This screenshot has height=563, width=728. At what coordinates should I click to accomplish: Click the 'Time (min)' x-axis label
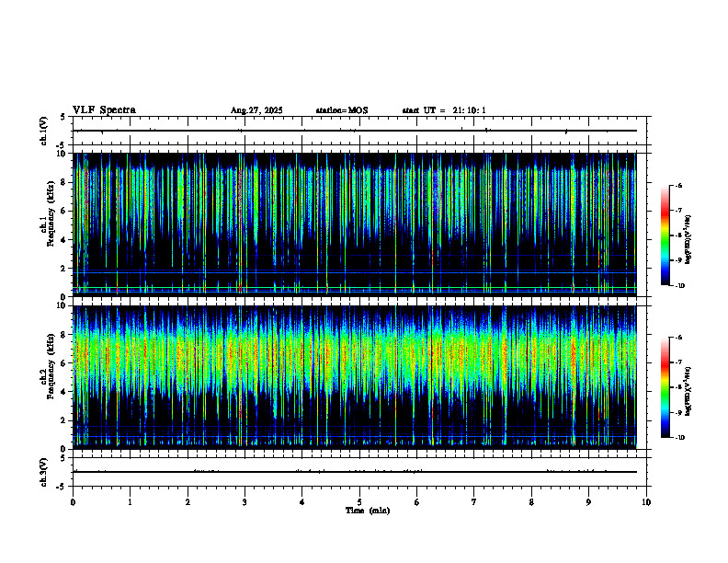click(x=368, y=511)
